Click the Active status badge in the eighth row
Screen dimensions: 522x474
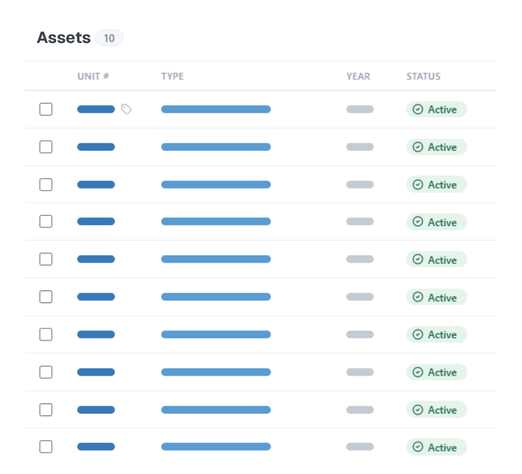click(436, 372)
